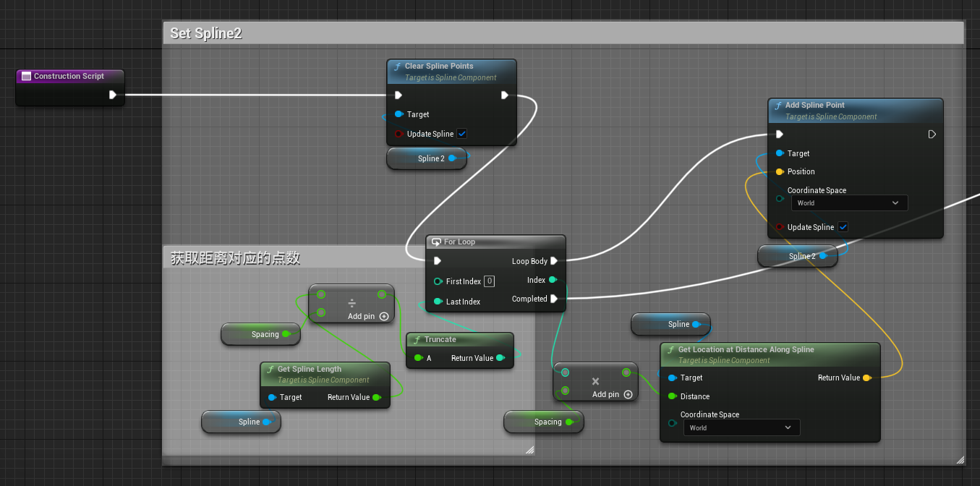Toggle Update Spline checkbox on Add Spline Point
The width and height of the screenshot is (980, 486).
(843, 227)
